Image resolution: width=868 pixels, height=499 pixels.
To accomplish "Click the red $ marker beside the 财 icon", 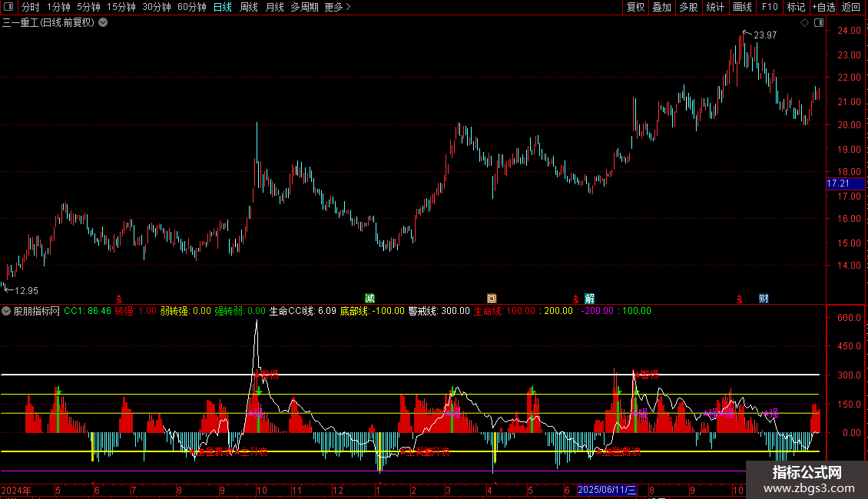I will (740, 299).
